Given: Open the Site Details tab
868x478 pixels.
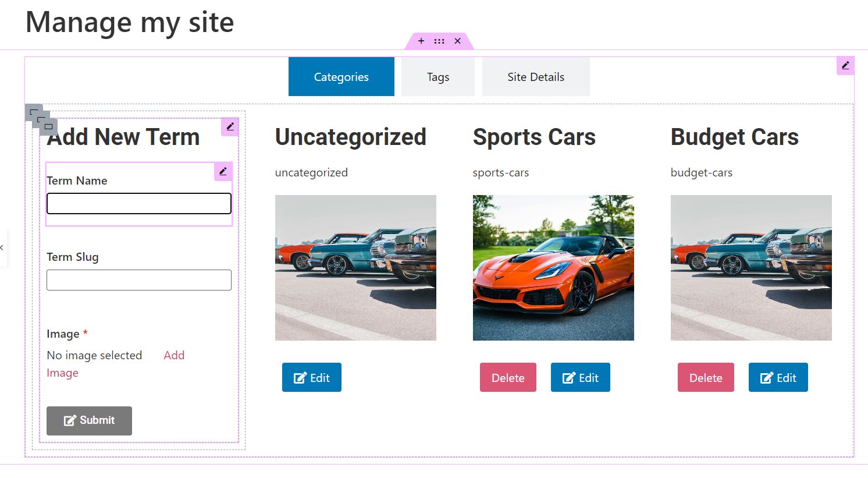Looking at the screenshot, I should tap(536, 77).
